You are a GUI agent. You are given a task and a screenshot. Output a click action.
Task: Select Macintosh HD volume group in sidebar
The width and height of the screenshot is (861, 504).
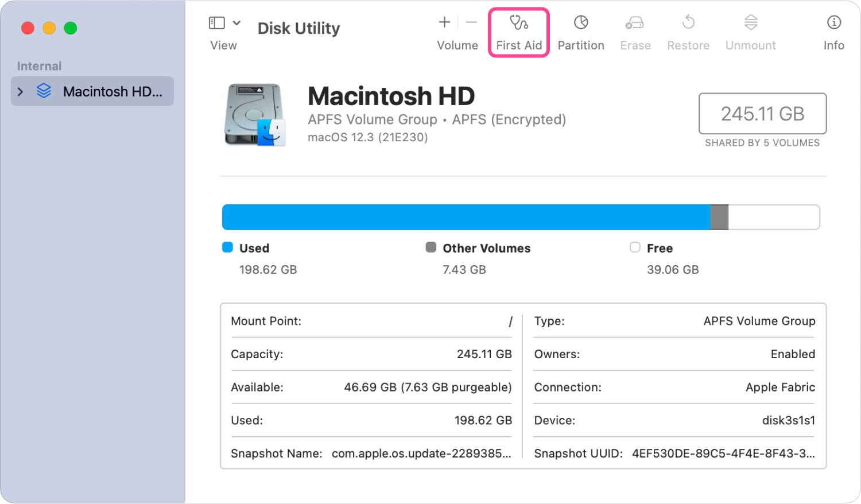(92, 91)
